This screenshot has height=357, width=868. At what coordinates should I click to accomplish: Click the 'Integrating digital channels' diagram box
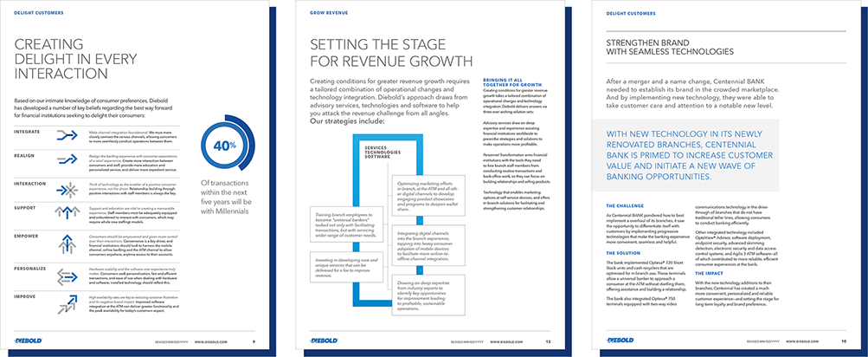(x=429, y=245)
